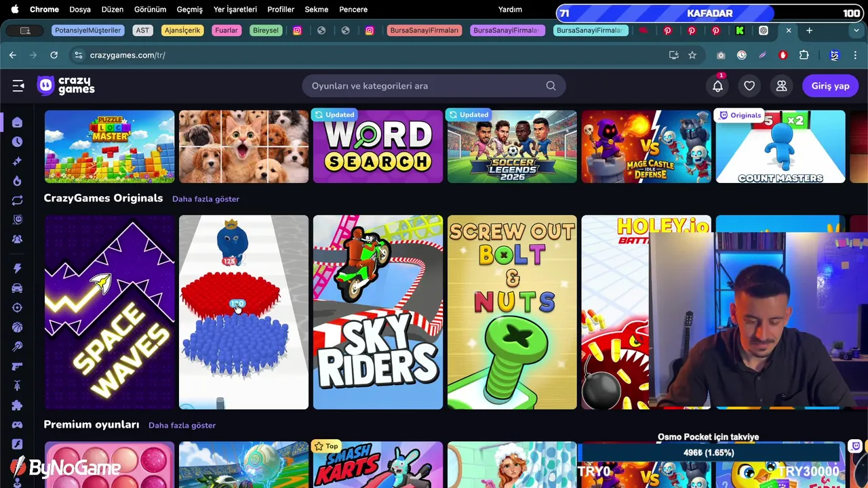Open Profiller menu in menu bar

point(281,9)
